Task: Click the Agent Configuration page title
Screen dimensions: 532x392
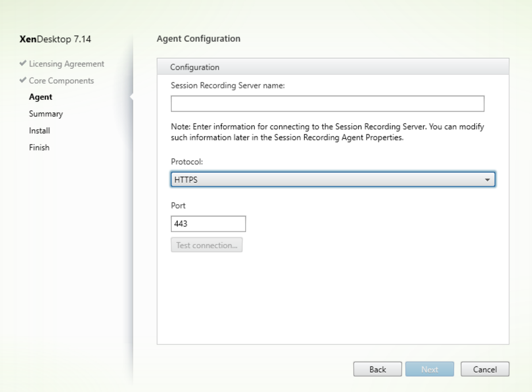Action: pyautogui.click(x=198, y=39)
